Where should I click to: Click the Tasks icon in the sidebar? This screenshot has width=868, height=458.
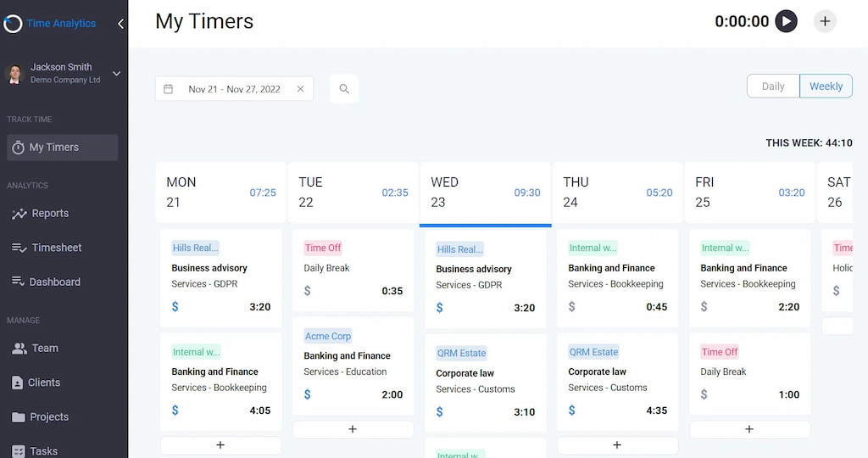(x=19, y=451)
